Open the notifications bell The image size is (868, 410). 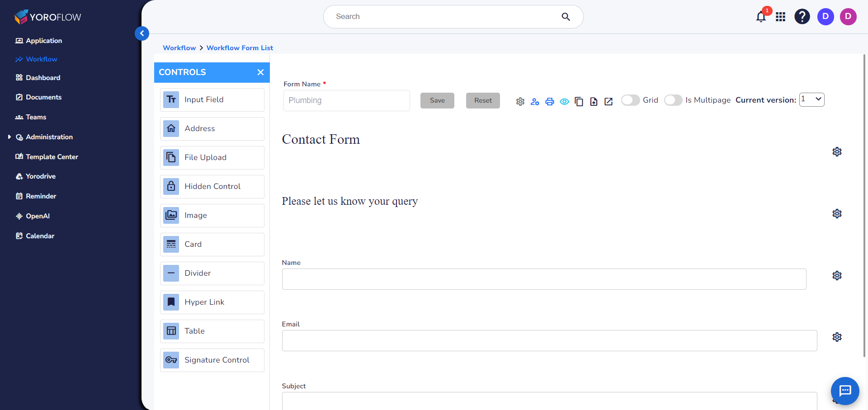(760, 17)
